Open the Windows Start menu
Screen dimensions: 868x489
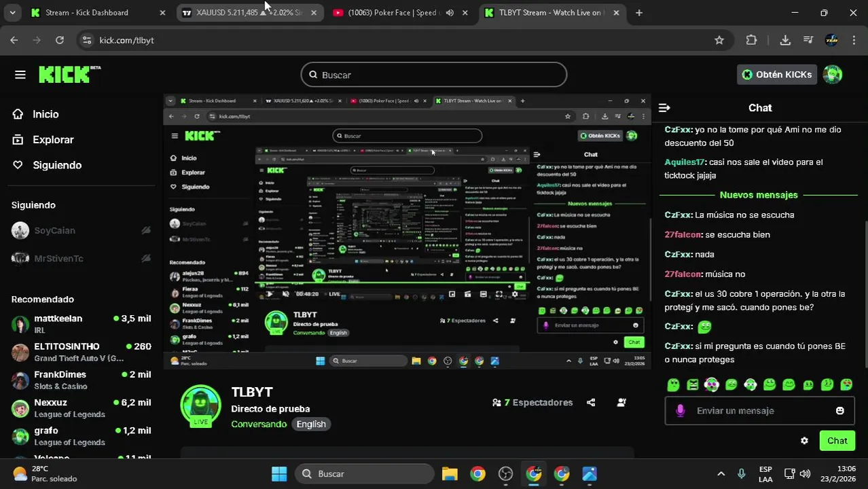point(279,474)
